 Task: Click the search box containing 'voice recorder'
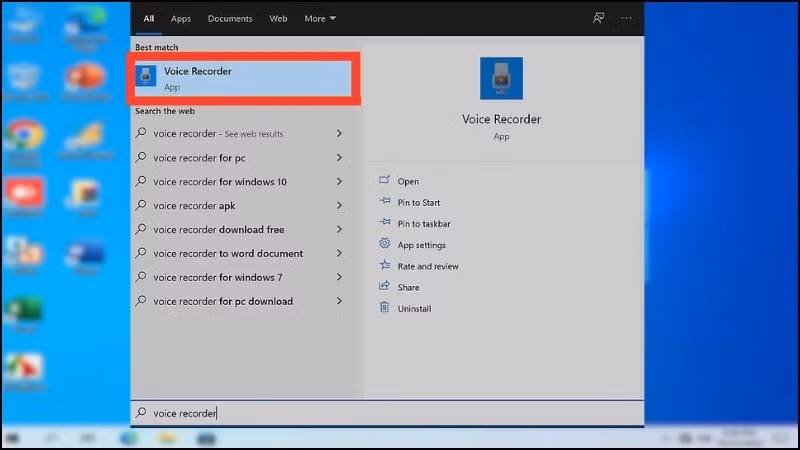pos(387,413)
